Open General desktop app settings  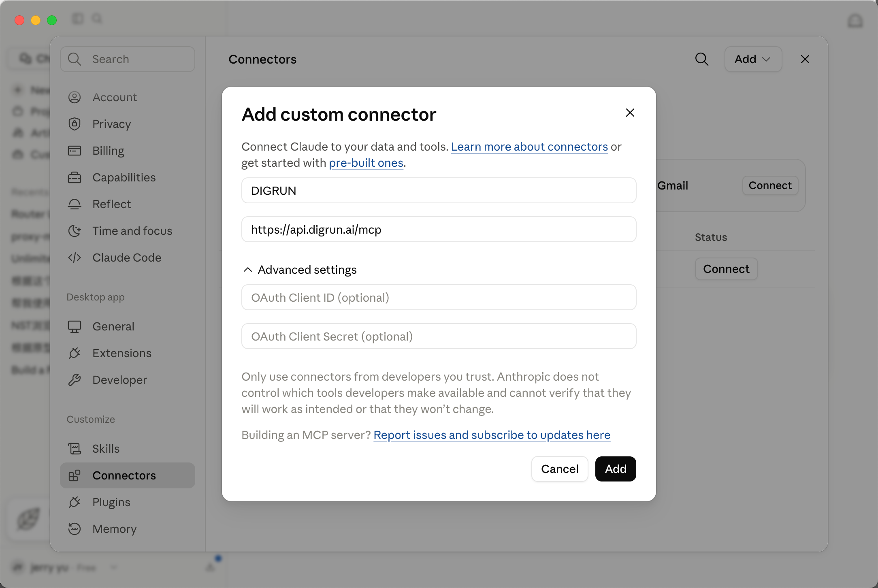127,326
